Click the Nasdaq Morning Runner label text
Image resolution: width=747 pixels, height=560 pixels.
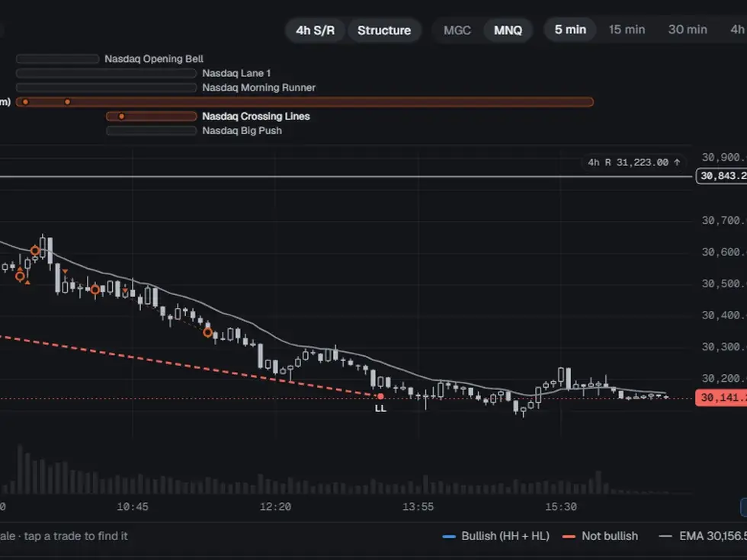(x=258, y=88)
